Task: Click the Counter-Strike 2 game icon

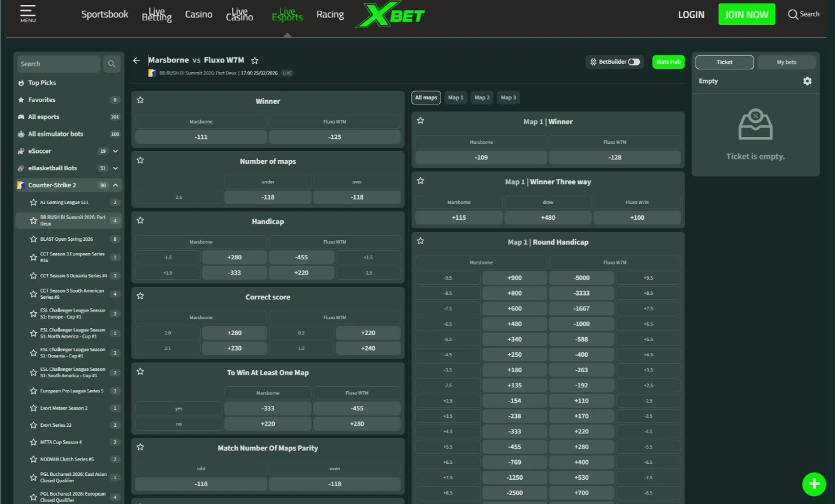Action: click(x=21, y=185)
